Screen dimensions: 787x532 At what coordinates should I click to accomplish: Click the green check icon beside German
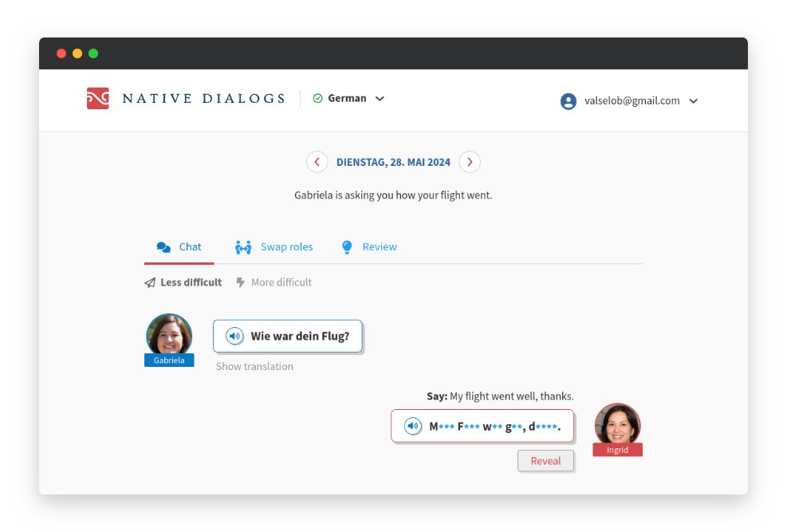pos(317,98)
